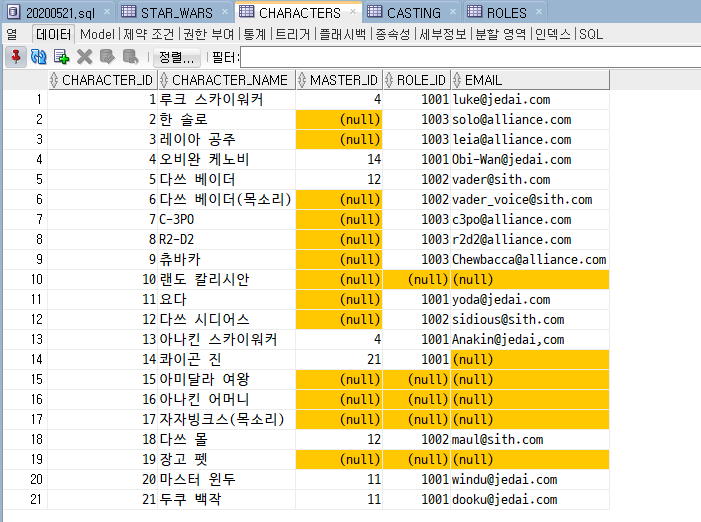Viewport: 701px width, 522px height.
Task: Sort by ROLE_ID column header
Action: click(x=417, y=80)
